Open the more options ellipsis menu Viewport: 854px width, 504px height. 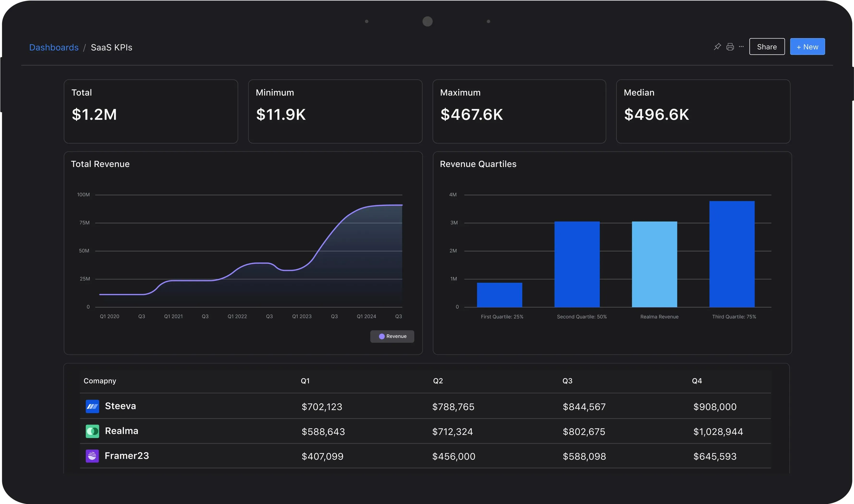[741, 47]
